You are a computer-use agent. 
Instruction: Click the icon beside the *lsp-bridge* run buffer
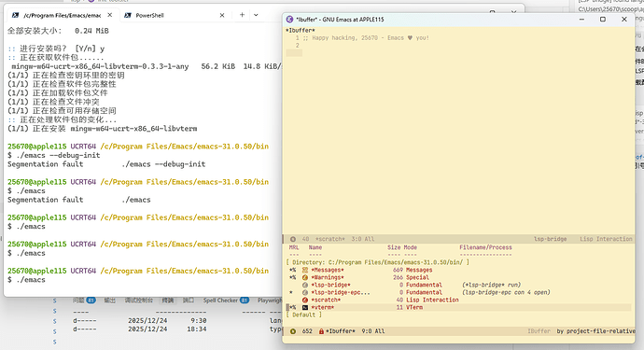(x=305, y=285)
